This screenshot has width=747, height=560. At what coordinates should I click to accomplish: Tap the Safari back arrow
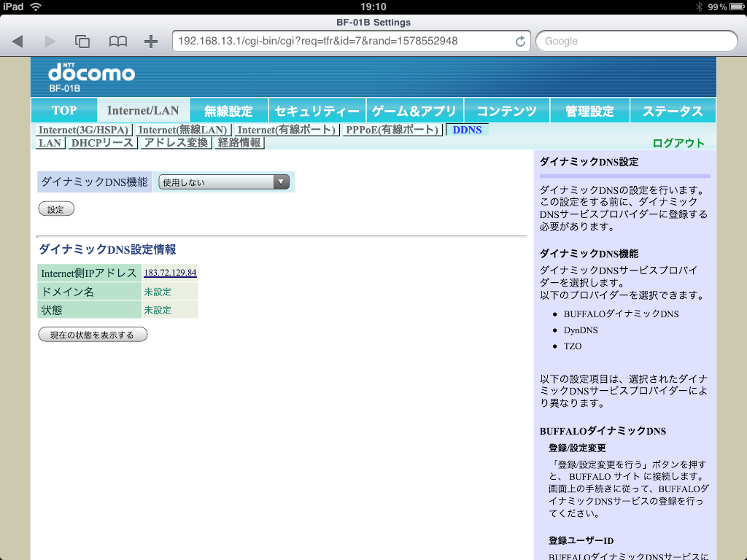click(18, 42)
